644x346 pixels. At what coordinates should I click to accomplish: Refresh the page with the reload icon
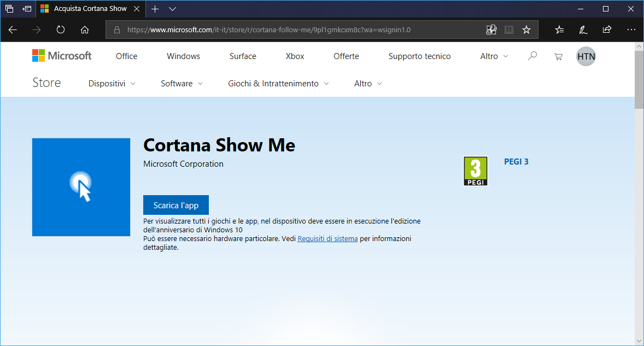[60, 30]
